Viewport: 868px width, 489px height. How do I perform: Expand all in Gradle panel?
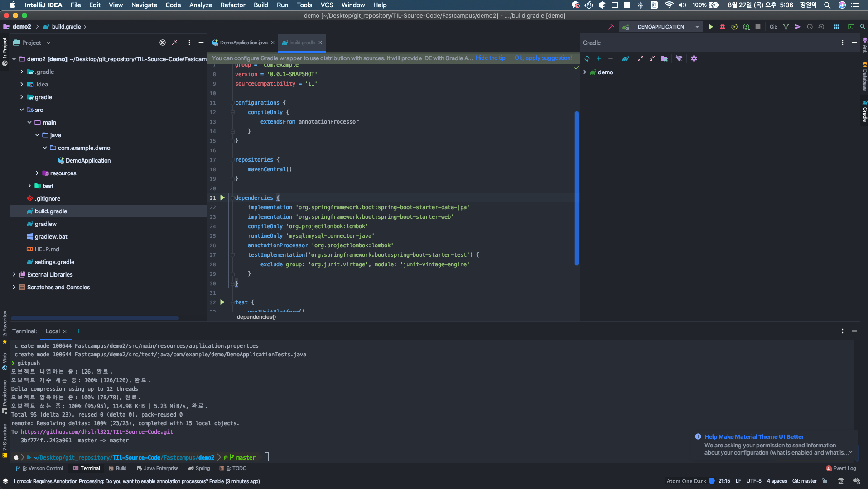tap(641, 58)
